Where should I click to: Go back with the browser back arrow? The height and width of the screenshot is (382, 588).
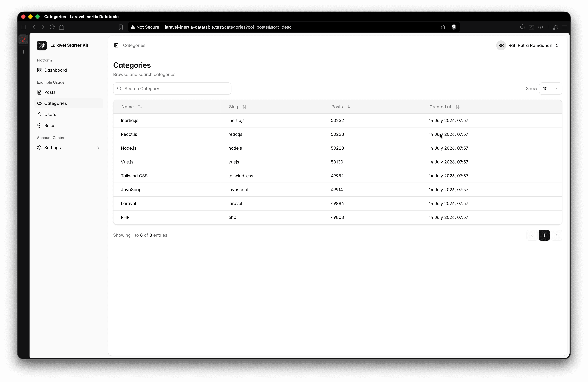click(34, 27)
